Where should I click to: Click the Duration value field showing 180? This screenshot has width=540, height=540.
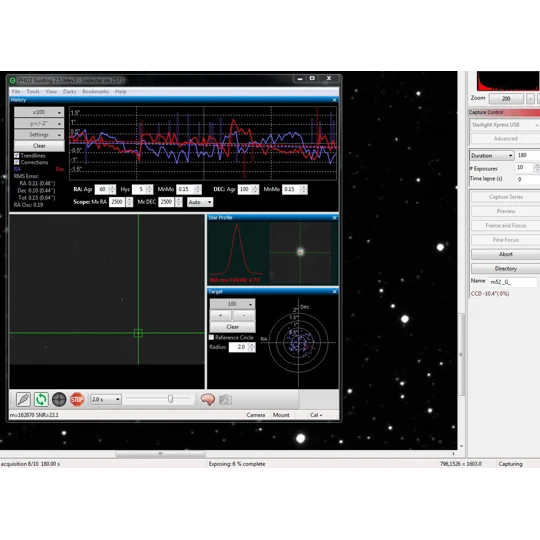click(528, 155)
